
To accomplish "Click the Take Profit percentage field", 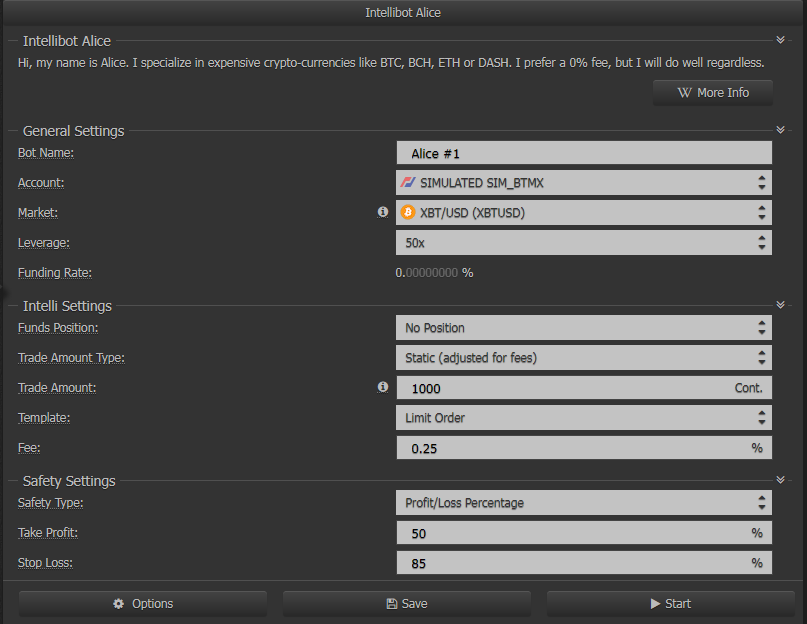I will click(x=584, y=533).
